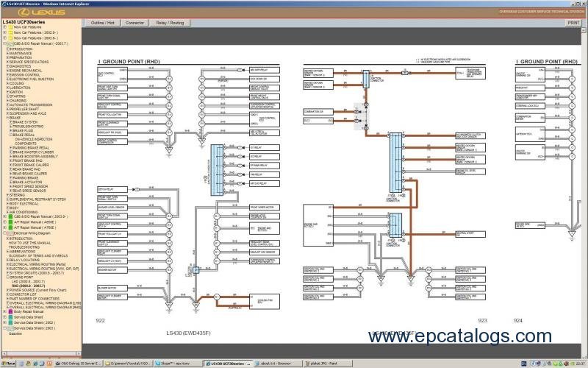588x368 pixels.
Task: Click teal icon of Service Data Sheet (2002)
Action: click(10, 323)
